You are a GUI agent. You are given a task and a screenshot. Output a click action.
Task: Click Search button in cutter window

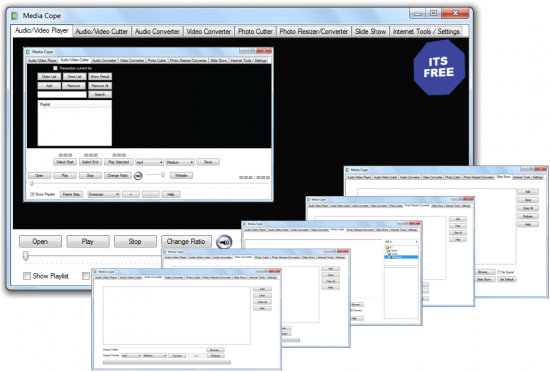pyautogui.click(x=100, y=95)
